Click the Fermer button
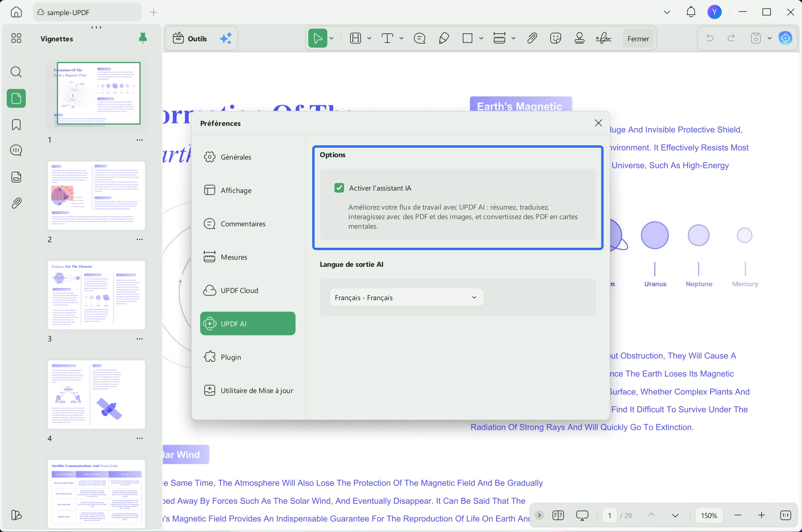The height and width of the screenshot is (532, 802). coord(638,39)
